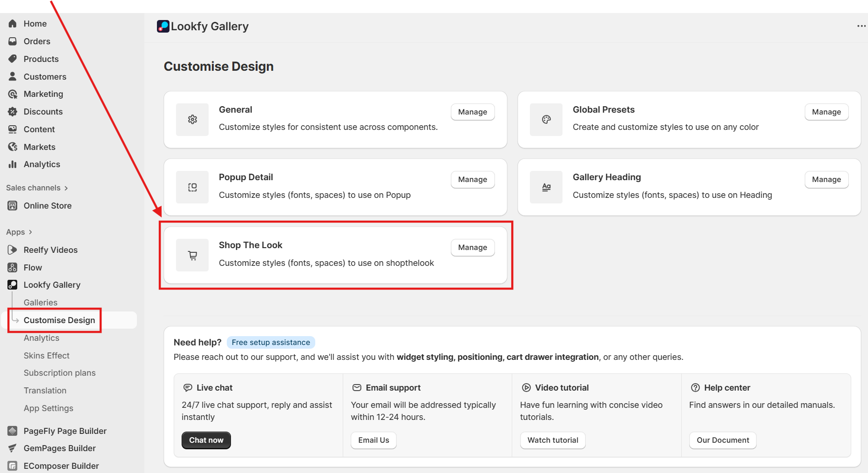Click the Shop The Look cart icon

point(192,255)
